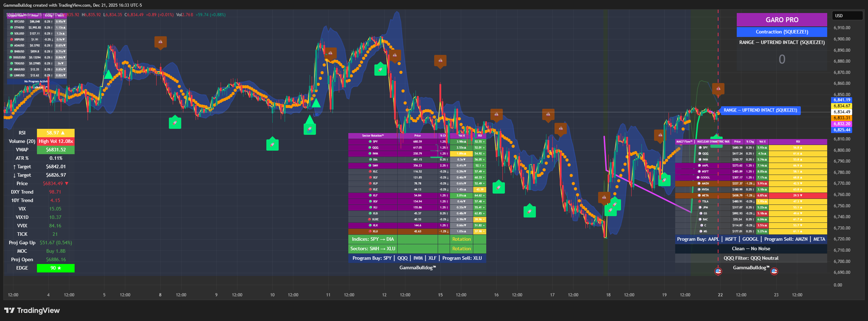Click the Program Buy: AAPL summary row

751,239
